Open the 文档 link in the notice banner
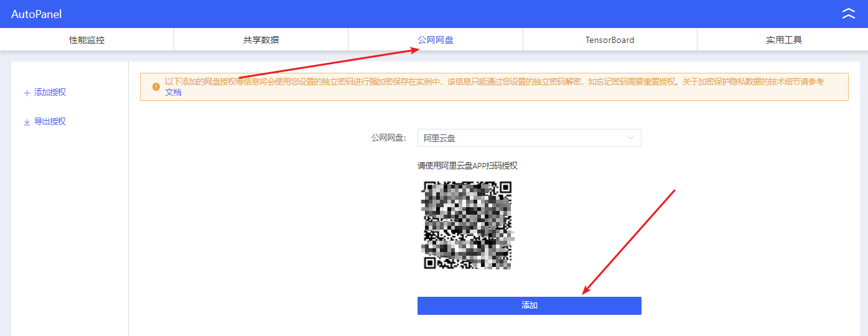 [173, 92]
